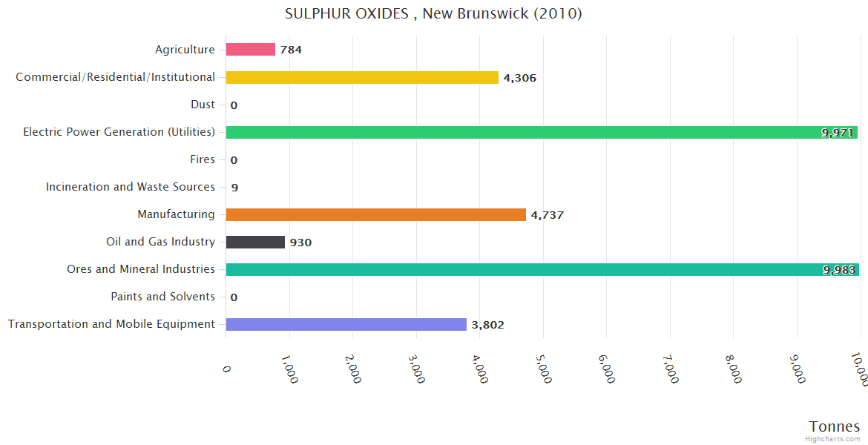Click the 9,971 data label
The height and width of the screenshot is (445, 868).
[837, 133]
